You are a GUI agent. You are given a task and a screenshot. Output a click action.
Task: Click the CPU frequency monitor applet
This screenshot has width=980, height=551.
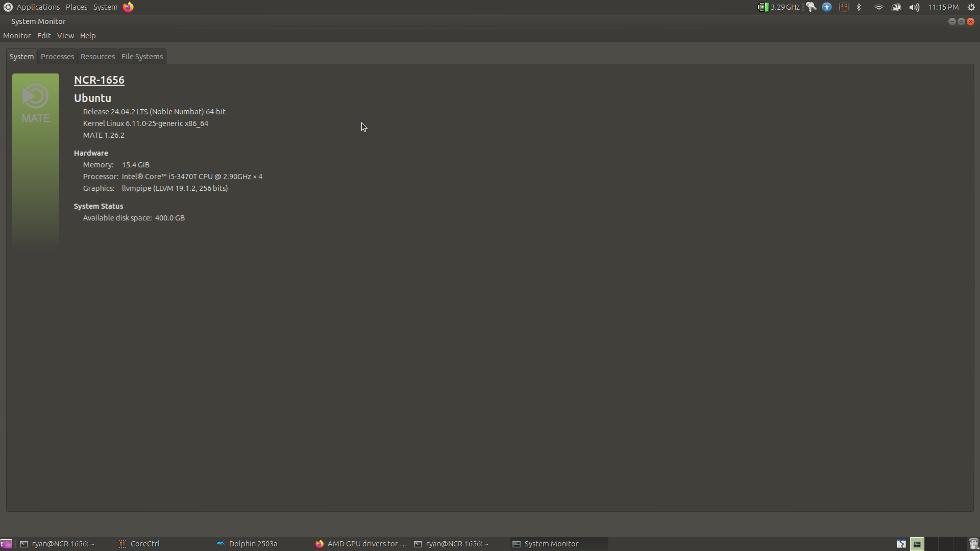[778, 7]
